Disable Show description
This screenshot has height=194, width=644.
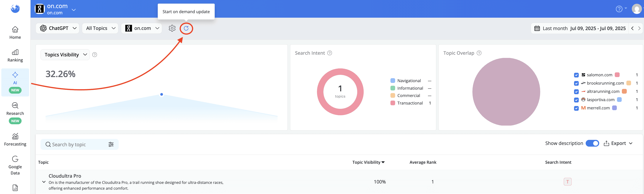click(x=592, y=143)
